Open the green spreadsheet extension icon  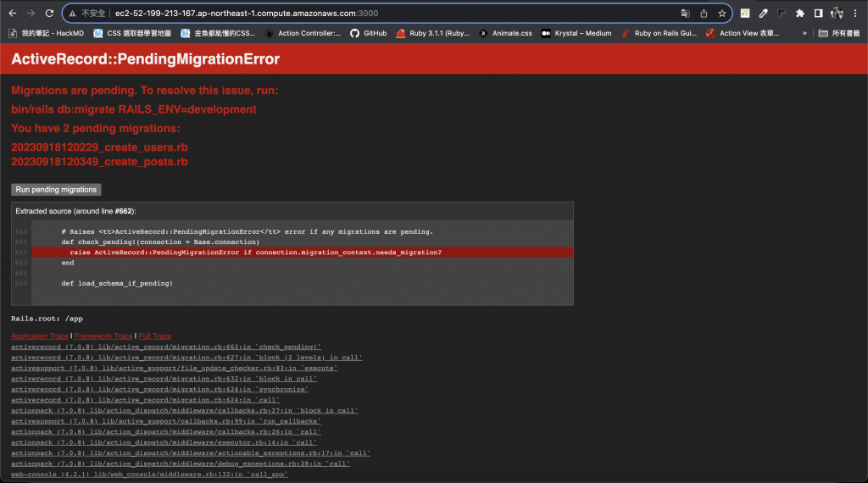click(x=745, y=14)
